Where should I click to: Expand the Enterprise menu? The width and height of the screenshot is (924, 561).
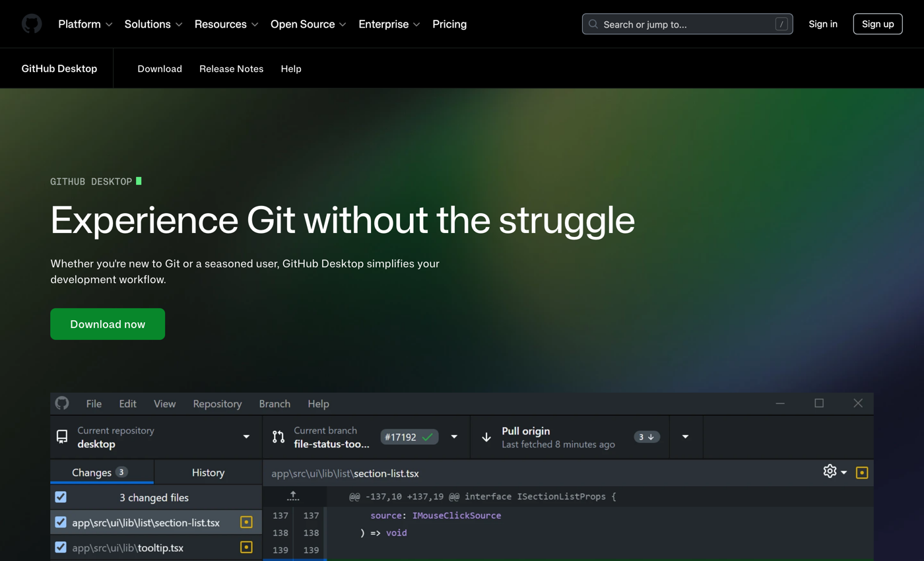389,24
